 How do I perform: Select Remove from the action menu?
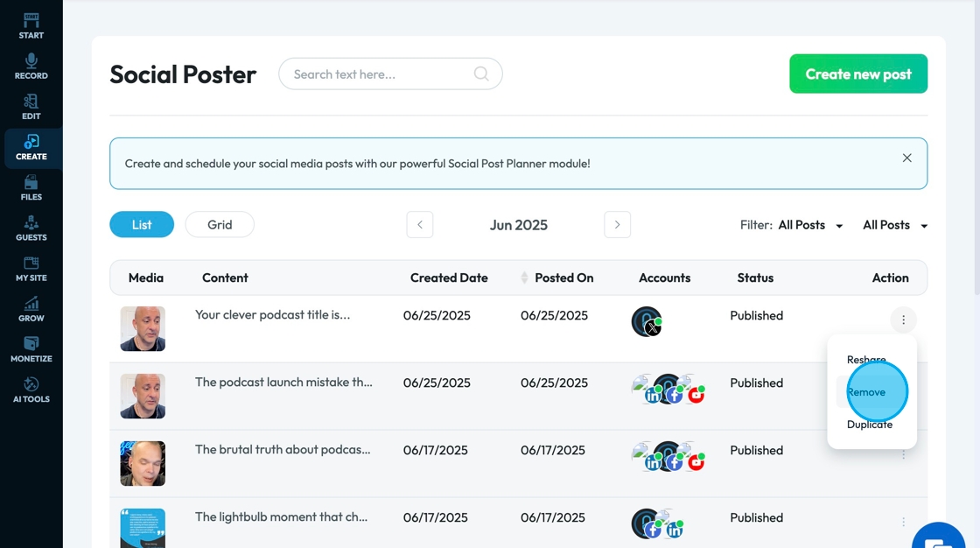(x=866, y=392)
